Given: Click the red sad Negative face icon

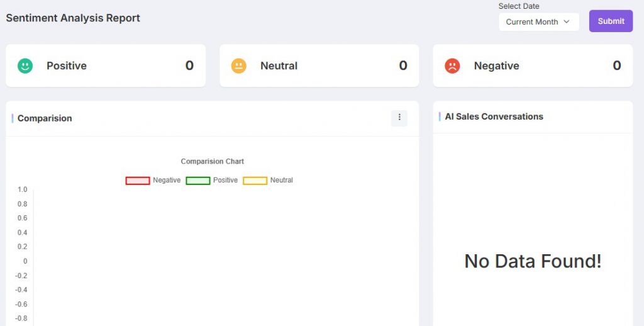Looking at the screenshot, I should tap(452, 65).
